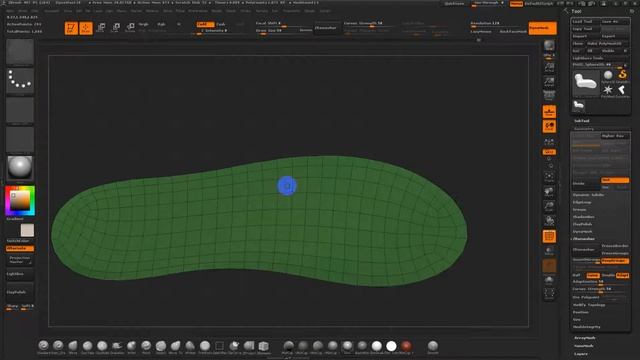Select the Pinch brush in bottom shelf
Viewport: 640px width, 360px height.
[146, 347]
